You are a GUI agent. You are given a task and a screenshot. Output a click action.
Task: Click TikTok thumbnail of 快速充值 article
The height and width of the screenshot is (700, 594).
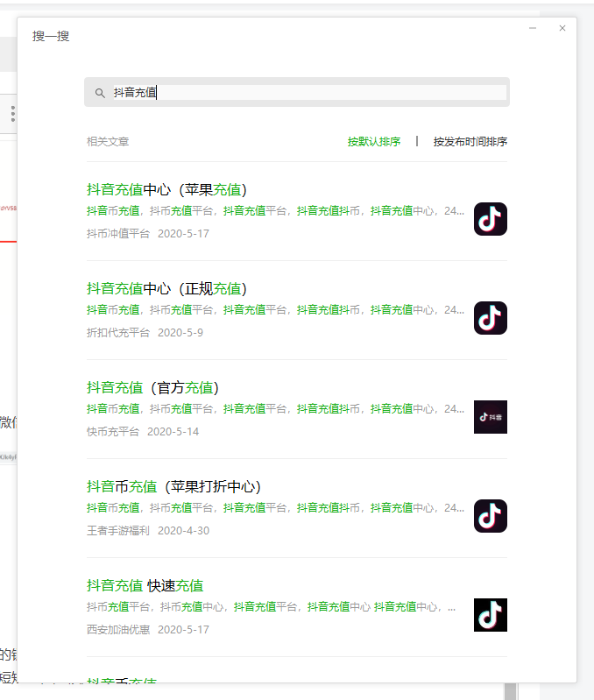click(491, 615)
